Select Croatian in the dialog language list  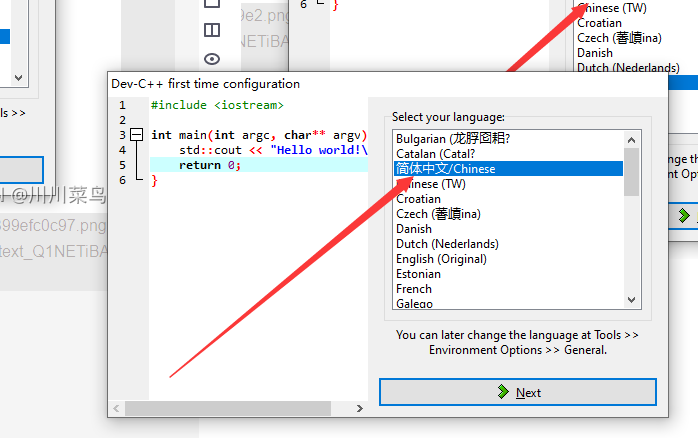coord(418,199)
